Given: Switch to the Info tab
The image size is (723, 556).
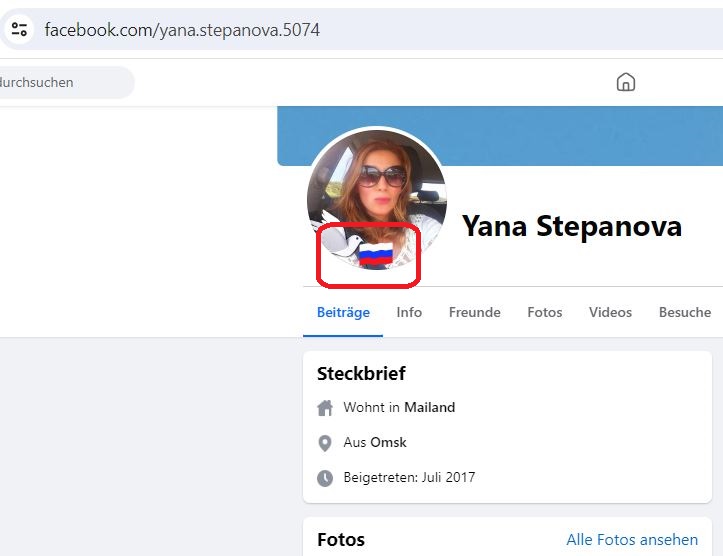Looking at the screenshot, I should pos(409,312).
